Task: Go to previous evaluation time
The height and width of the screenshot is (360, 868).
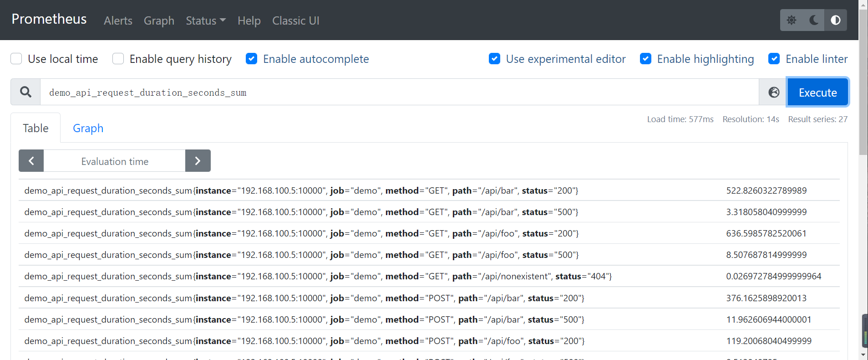Action: 31,161
